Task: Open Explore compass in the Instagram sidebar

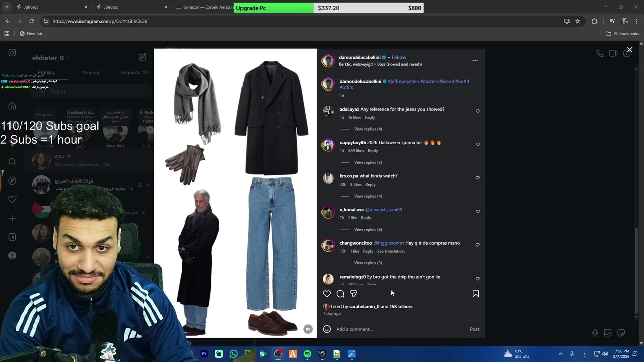Action: pos(12,180)
